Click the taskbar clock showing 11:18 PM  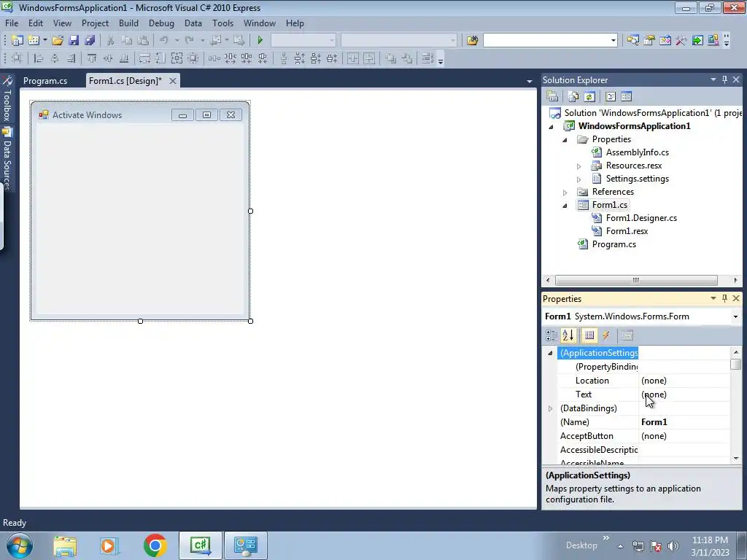point(710,540)
